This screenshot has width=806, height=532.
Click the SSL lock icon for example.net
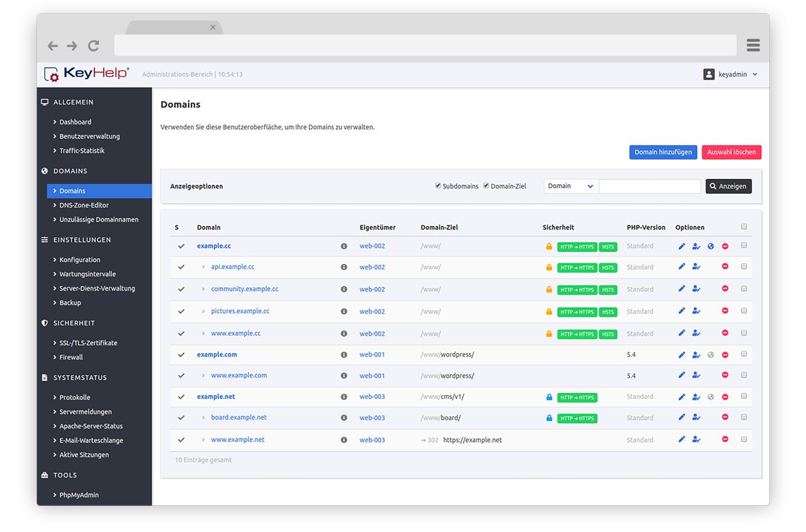(x=549, y=396)
